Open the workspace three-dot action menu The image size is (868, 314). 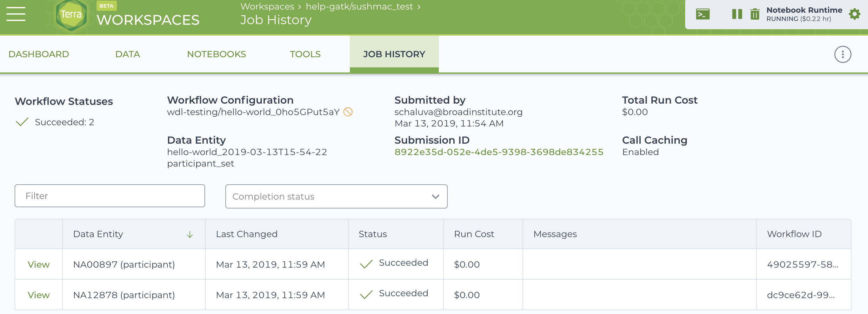[x=842, y=54]
